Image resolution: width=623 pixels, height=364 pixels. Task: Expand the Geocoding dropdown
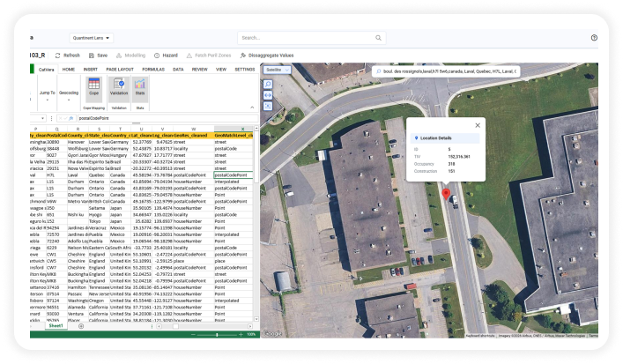click(x=69, y=95)
